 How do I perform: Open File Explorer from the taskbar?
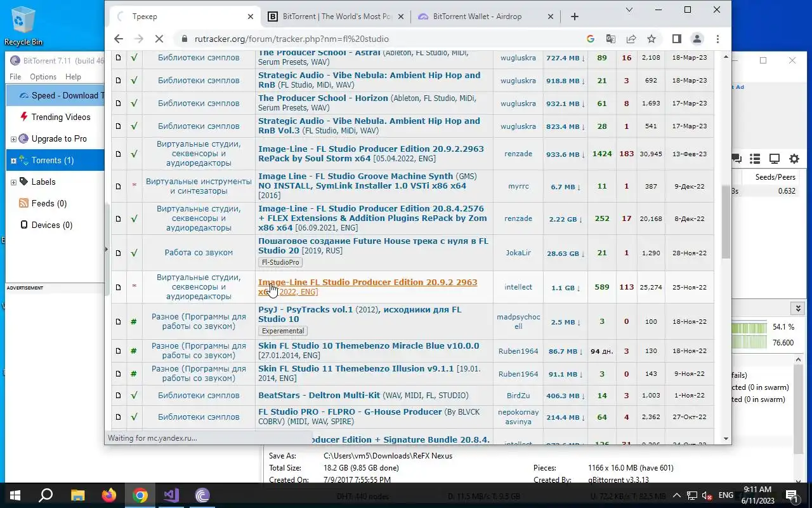[77, 495]
